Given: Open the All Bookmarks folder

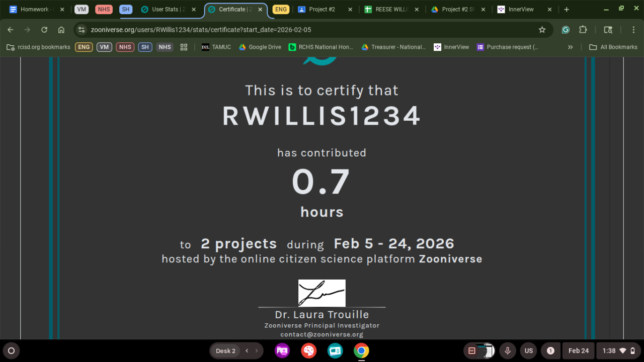Looking at the screenshot, I should click(x=613, y=47).
